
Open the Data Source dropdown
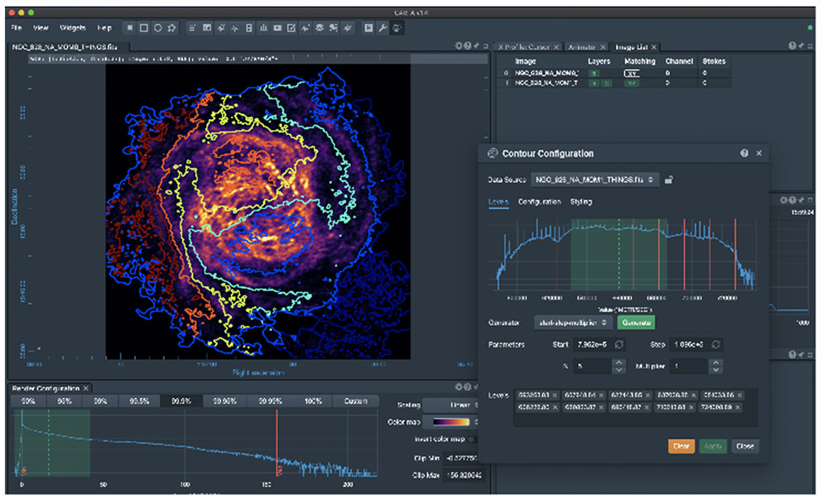595,180
